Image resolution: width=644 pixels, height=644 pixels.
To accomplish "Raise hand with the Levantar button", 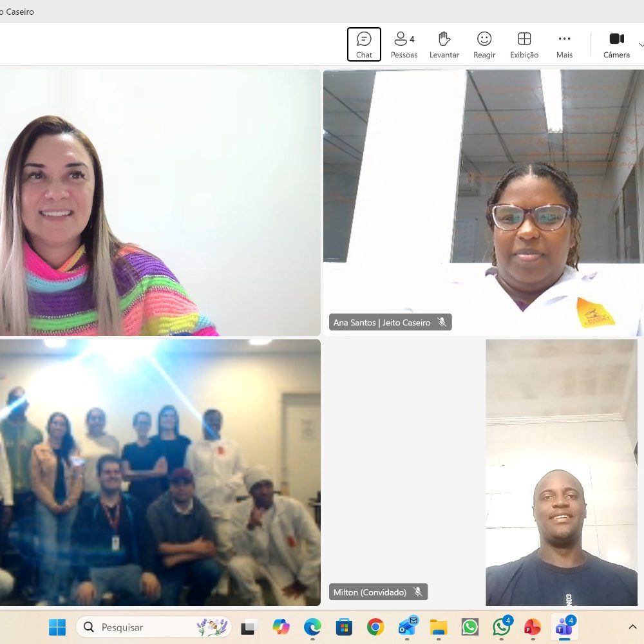I will click(444, 44).
